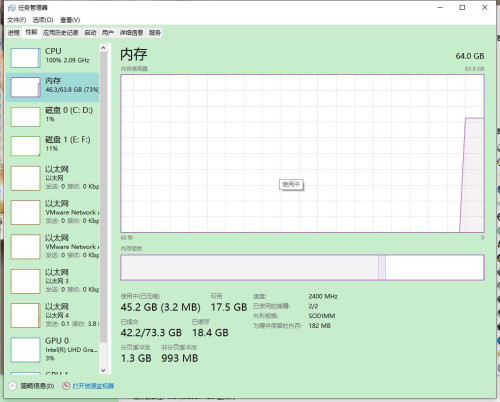Click the sidebar scroll-down arrow

pyautogui.click(x=103, y=370)
